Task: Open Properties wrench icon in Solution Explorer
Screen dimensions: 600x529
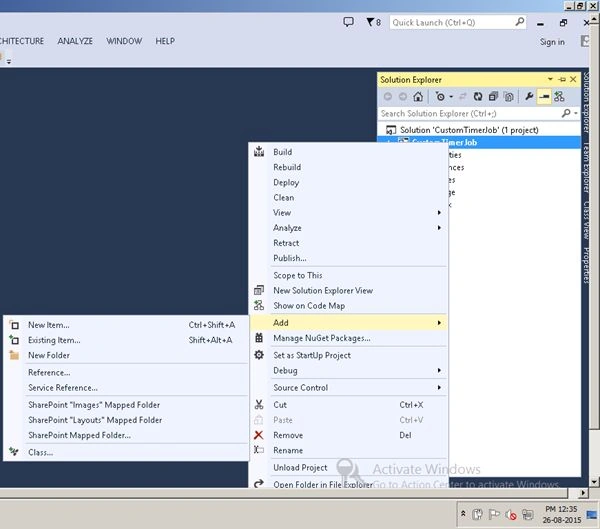Action: pyautogui.click(x=529, y=96)
